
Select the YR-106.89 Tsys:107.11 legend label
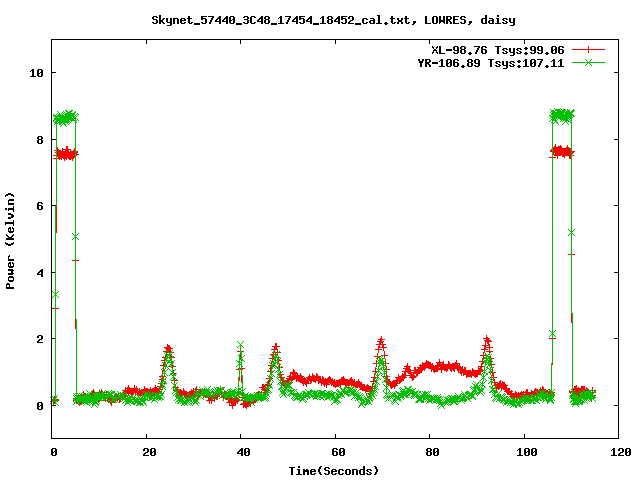coord(491,63)
